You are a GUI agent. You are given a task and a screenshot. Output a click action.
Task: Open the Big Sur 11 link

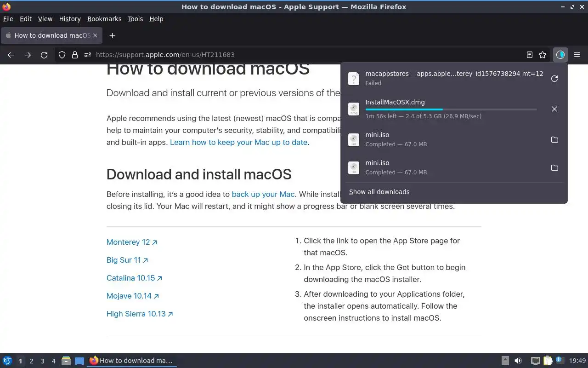tap(127, 260)
